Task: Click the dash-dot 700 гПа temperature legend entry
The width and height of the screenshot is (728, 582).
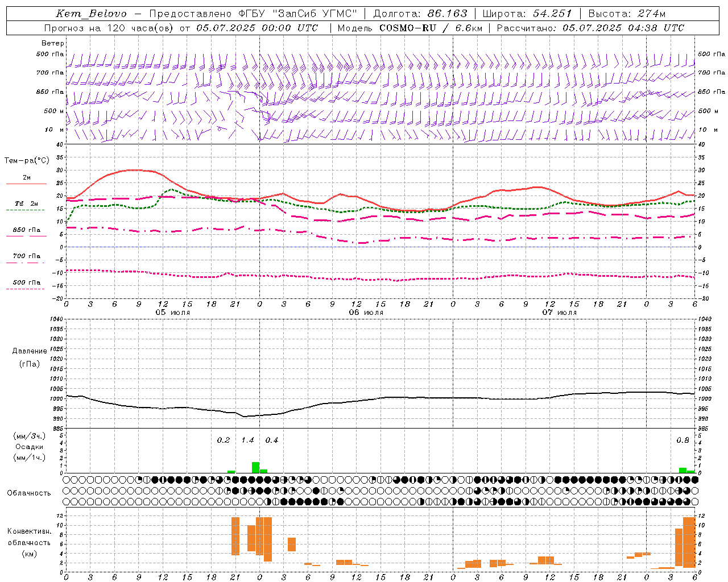Action: (x=26, y=256)
